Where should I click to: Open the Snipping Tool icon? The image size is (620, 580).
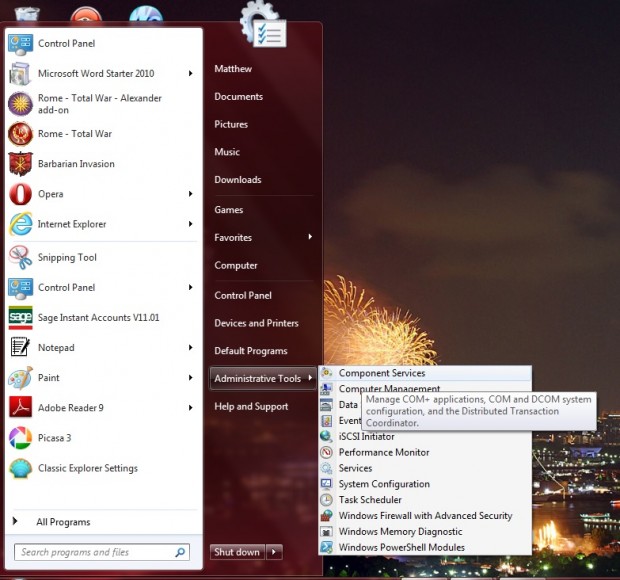coord(20,257)
